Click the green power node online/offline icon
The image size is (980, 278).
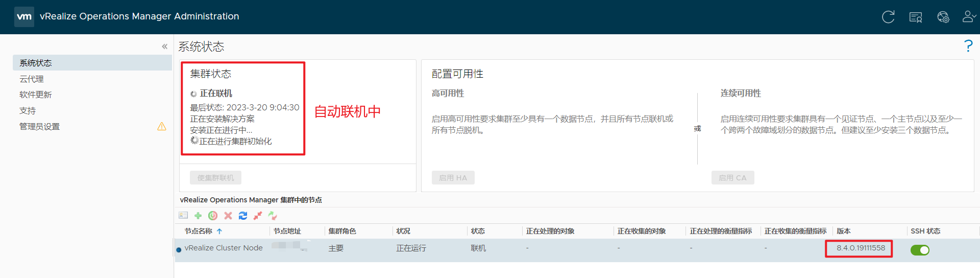click(213, 216)
